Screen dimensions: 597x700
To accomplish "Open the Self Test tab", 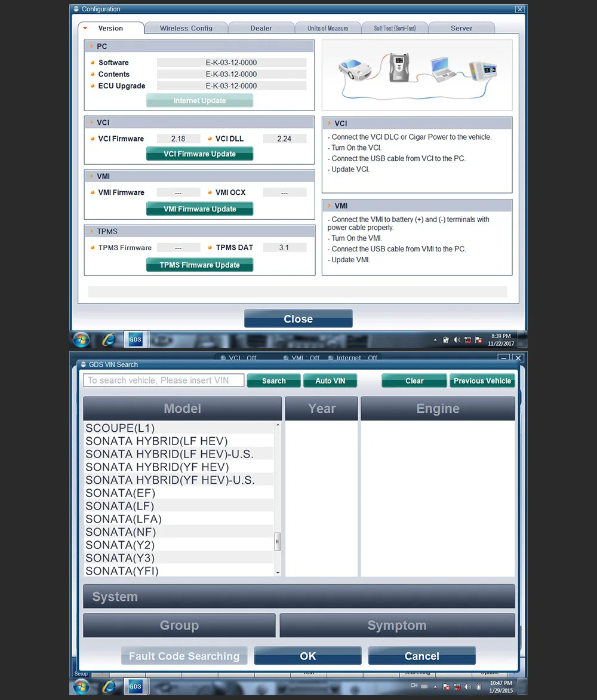I will coord(395,28).
